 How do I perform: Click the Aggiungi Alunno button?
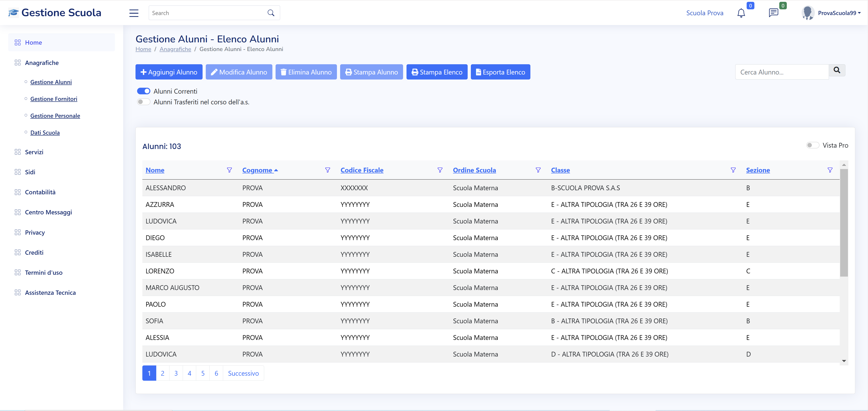pyautogui.click(x=169, y=72)
